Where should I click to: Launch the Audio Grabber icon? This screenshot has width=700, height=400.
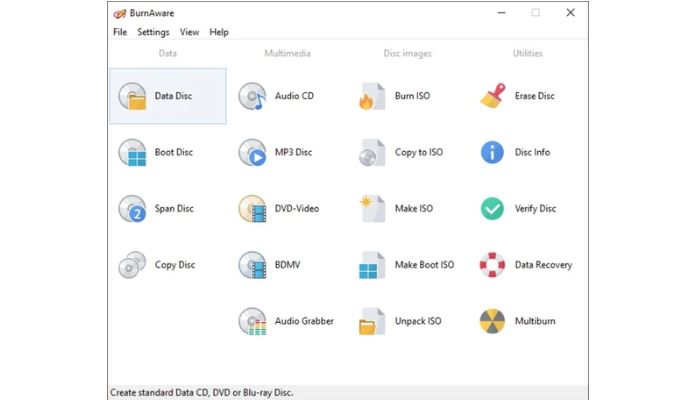(x=252, y=321)
